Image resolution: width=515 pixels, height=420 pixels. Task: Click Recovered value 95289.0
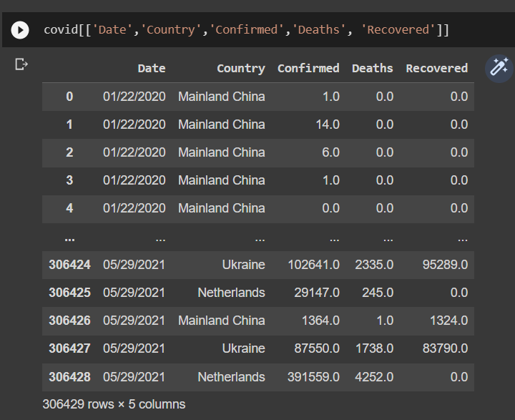pos(445,265)
